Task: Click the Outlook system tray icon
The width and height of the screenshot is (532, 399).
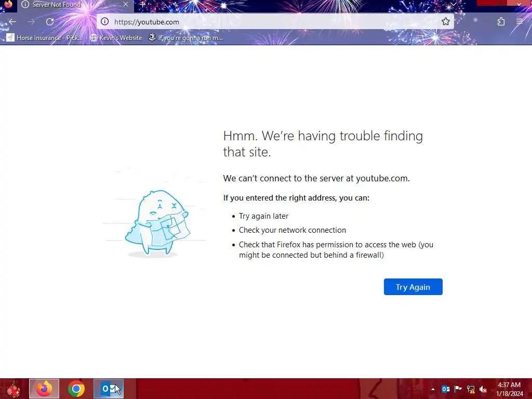Action: click(445, 389)
